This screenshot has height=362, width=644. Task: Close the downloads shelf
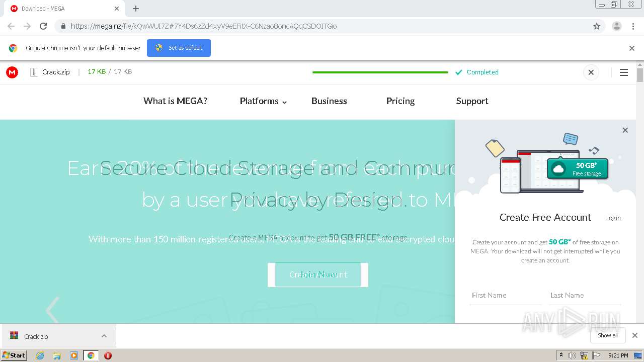635,335
